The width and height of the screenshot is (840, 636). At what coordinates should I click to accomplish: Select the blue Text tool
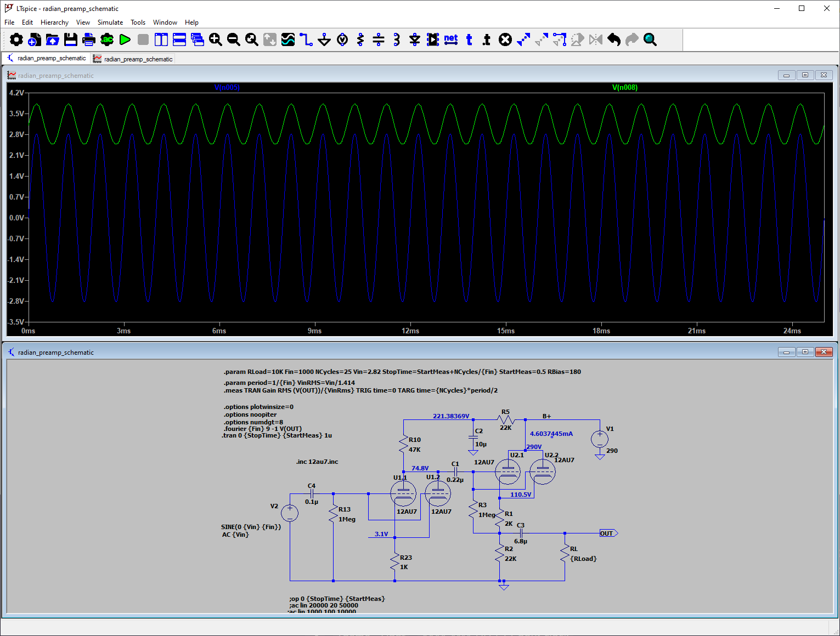tap(469, 39)
